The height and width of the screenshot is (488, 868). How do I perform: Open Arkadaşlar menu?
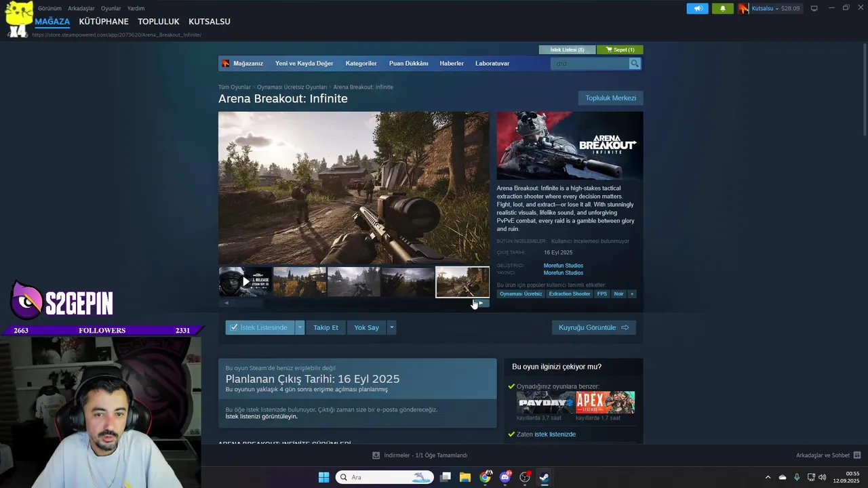tap(81, 8)
